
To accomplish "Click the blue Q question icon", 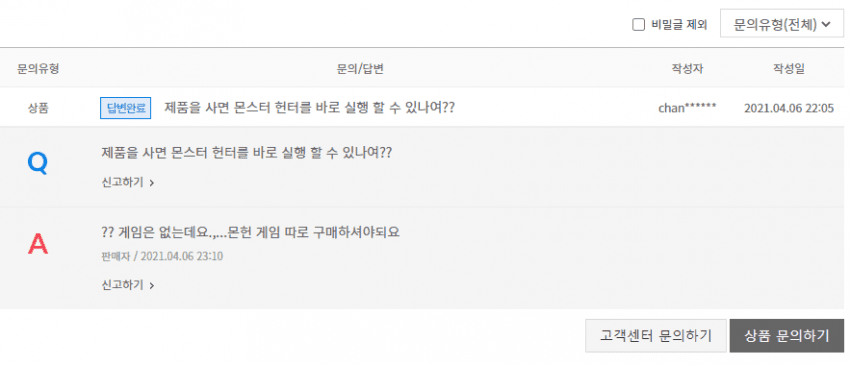I will point(37,163).
